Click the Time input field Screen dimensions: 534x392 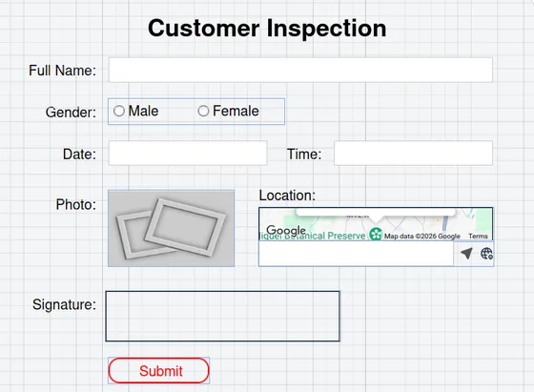coord(414,154)
